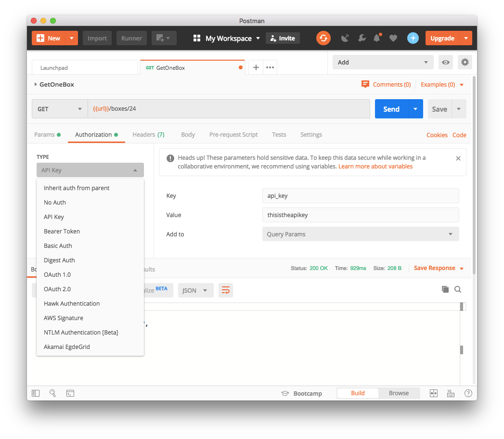Open the Tests tab
This screenshot has height=439, width=504.
pyautogui.click(x=279, y=135)
